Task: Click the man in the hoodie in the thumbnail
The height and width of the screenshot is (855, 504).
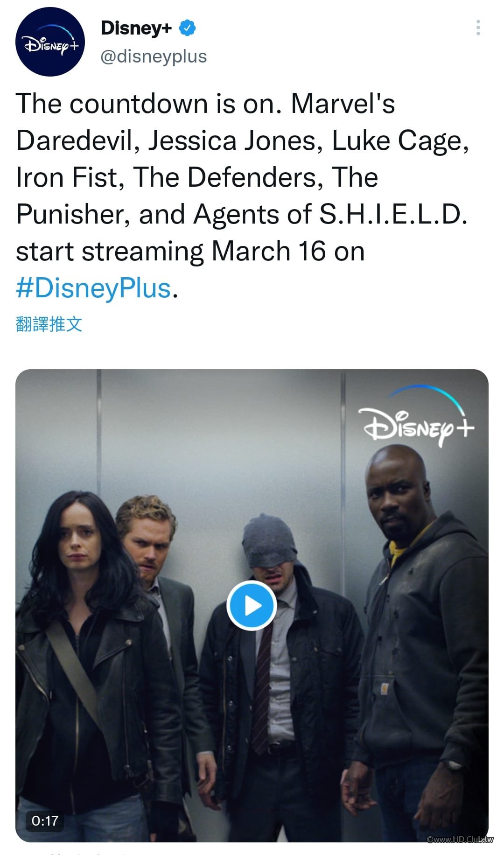Action: coord(420,644)
